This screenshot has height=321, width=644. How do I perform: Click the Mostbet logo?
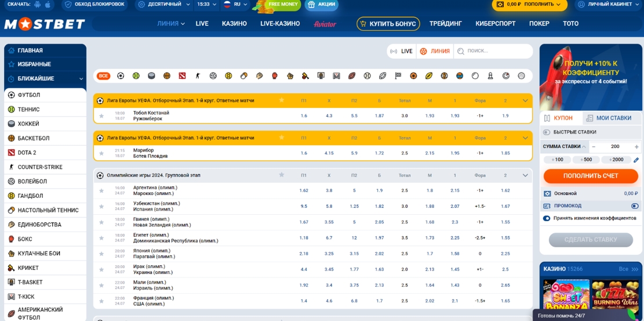coord(45,24)
